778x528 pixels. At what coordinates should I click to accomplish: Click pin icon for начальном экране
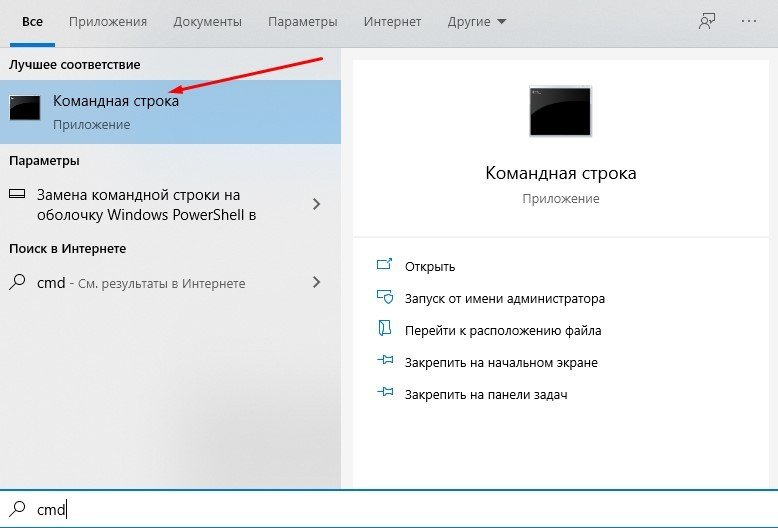385,360
